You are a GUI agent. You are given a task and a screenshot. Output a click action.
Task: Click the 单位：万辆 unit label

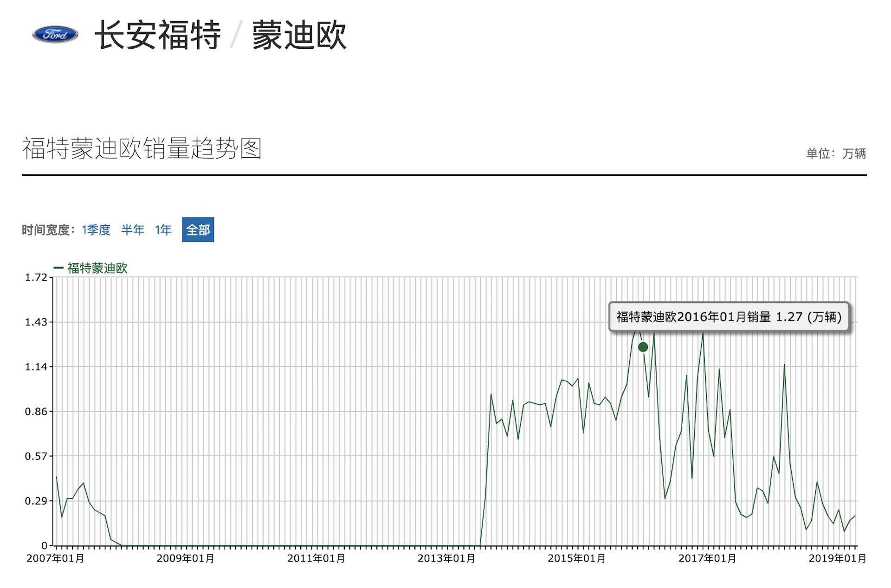click(x=836, y=153)
